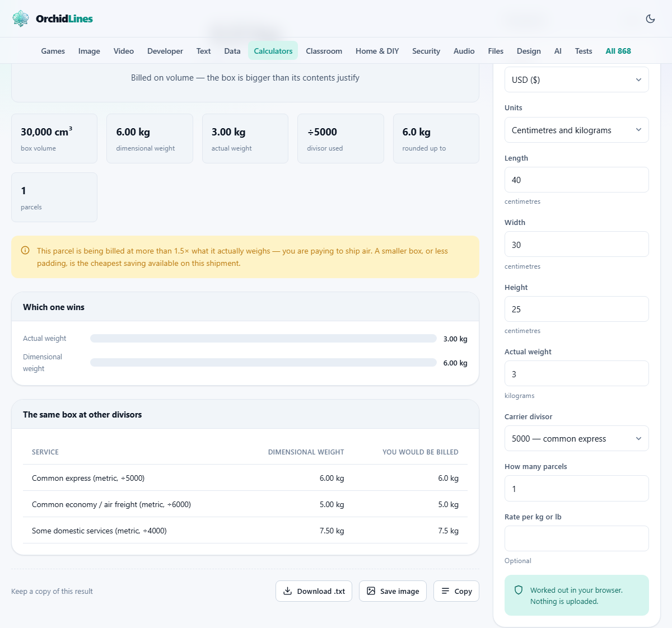Click the Actual weight comparison bar

pyautogui.click(x=263, y=339)
